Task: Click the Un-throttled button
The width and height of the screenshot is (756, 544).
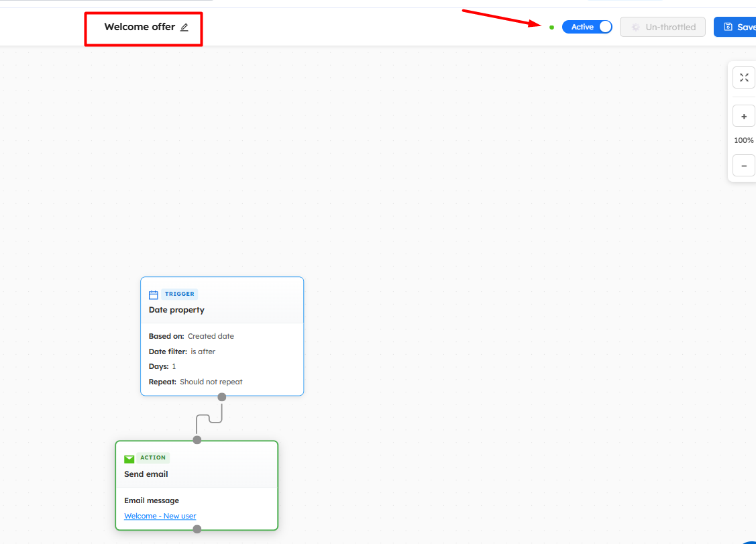Action: (663, 27)
